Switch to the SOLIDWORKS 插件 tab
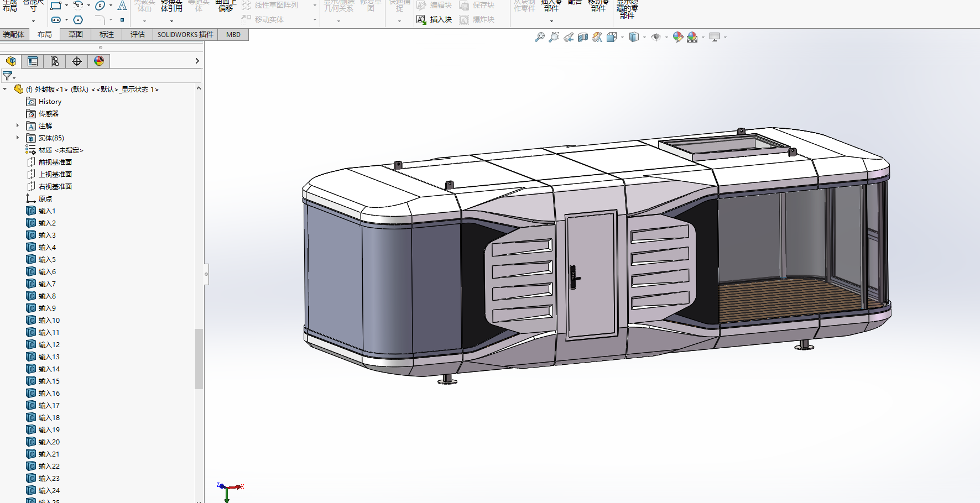 click(185, 34)
